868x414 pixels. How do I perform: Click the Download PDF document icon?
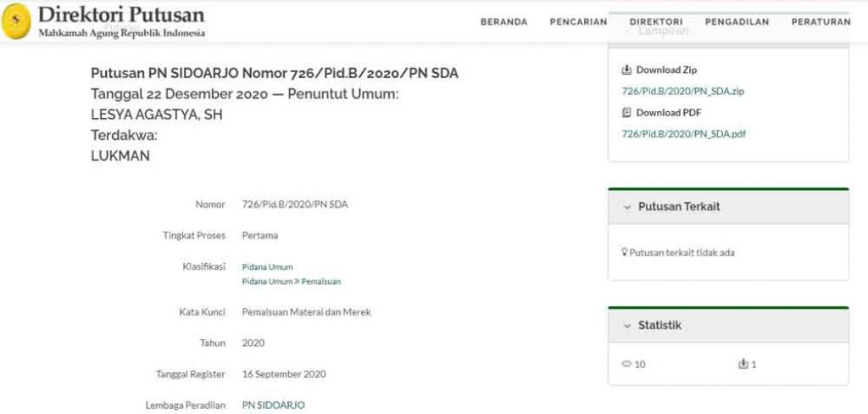[x=626, y=113]
